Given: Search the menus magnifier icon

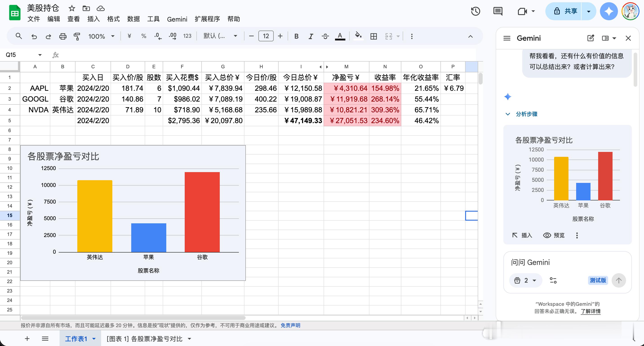Looking at the screenshot, I should pos(19,36).
